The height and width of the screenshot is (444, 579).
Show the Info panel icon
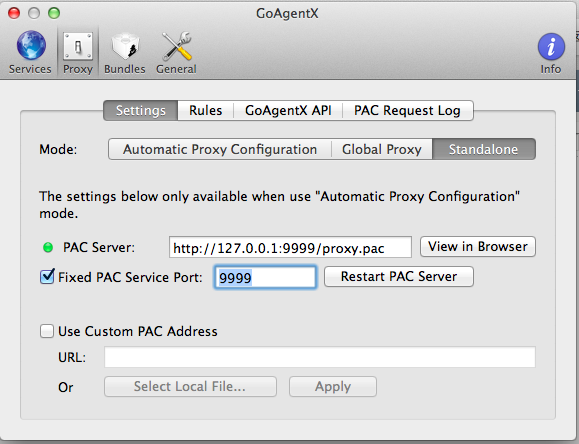click(x=551, y=47)
